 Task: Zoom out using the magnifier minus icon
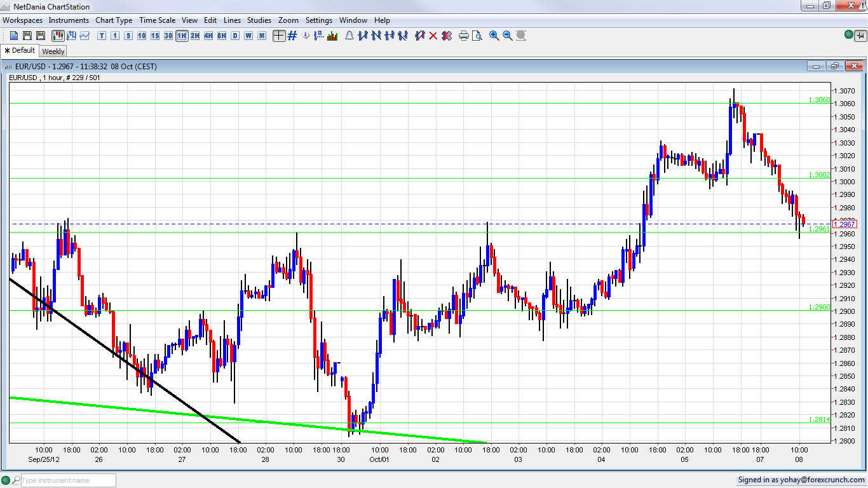[x=506, y=36]
